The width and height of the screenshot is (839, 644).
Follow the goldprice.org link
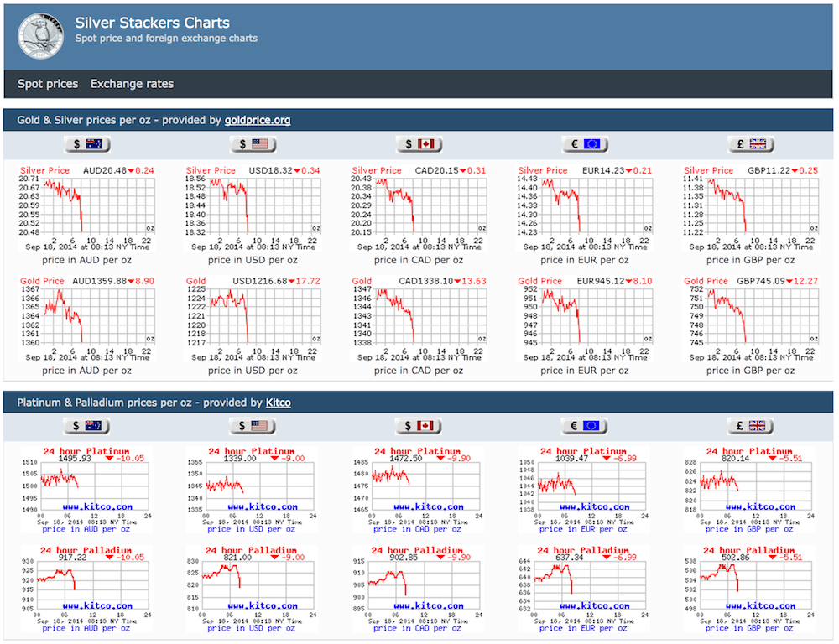pos(258,120)
